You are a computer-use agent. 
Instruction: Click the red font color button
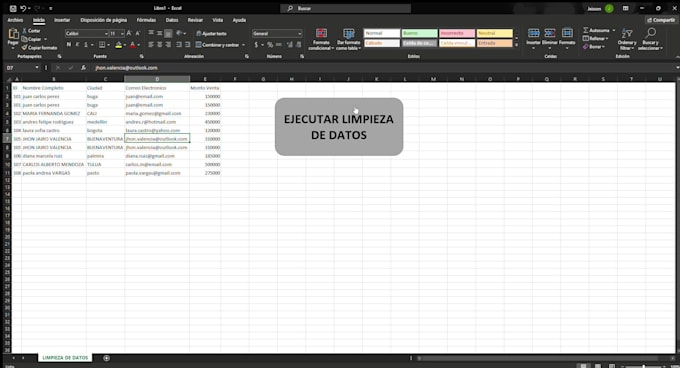pyautogui.click(x=133, y=45)
